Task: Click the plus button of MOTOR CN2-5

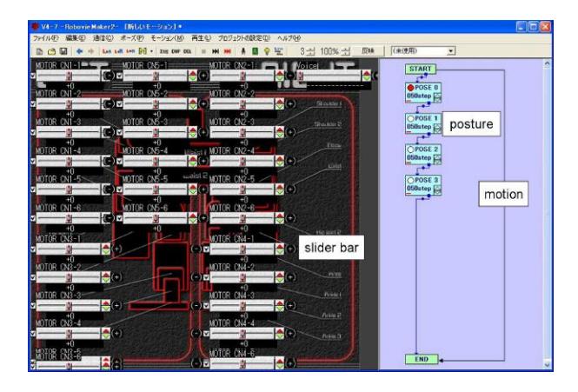Action: (x=290, y=189)
